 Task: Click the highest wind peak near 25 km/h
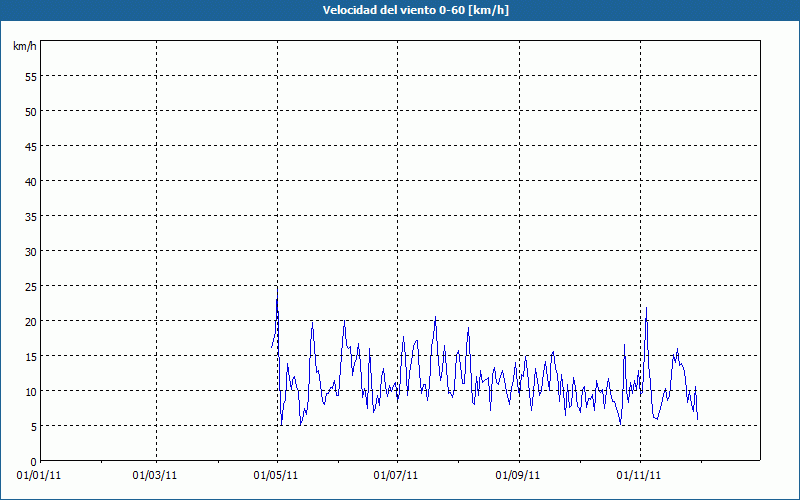[x=277, y=288]
